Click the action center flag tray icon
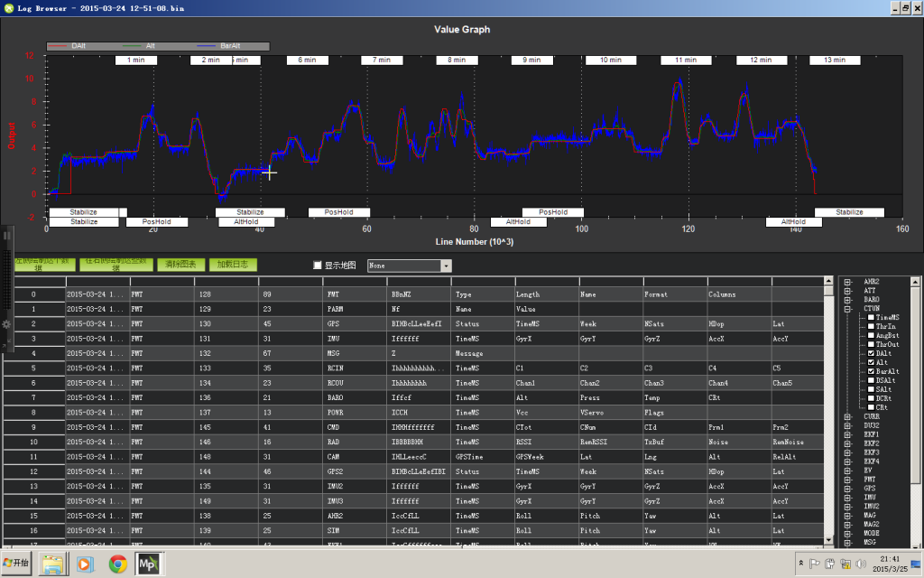This screenshot has width=924, height=578. (815, 564)
